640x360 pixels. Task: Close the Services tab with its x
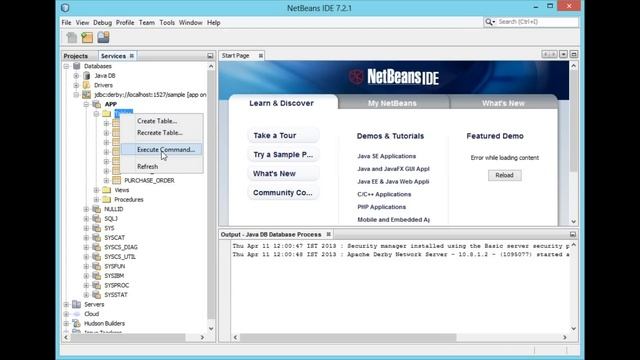[x=132, y=56]
